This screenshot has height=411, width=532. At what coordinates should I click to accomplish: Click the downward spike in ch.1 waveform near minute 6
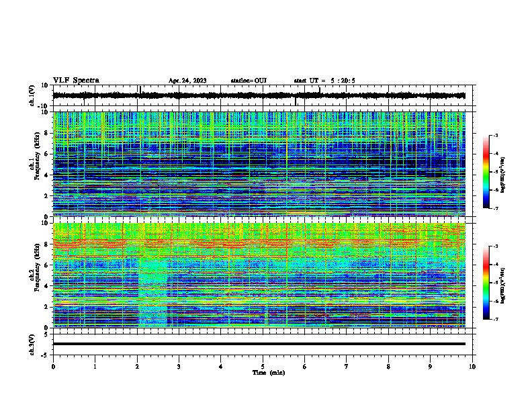point(296,101)
